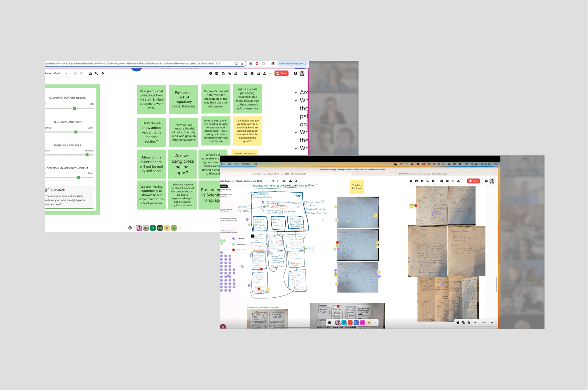Click the lightning bolt icon in the Workshop toolbar
The image size is (588, 390).
[103, 73]
